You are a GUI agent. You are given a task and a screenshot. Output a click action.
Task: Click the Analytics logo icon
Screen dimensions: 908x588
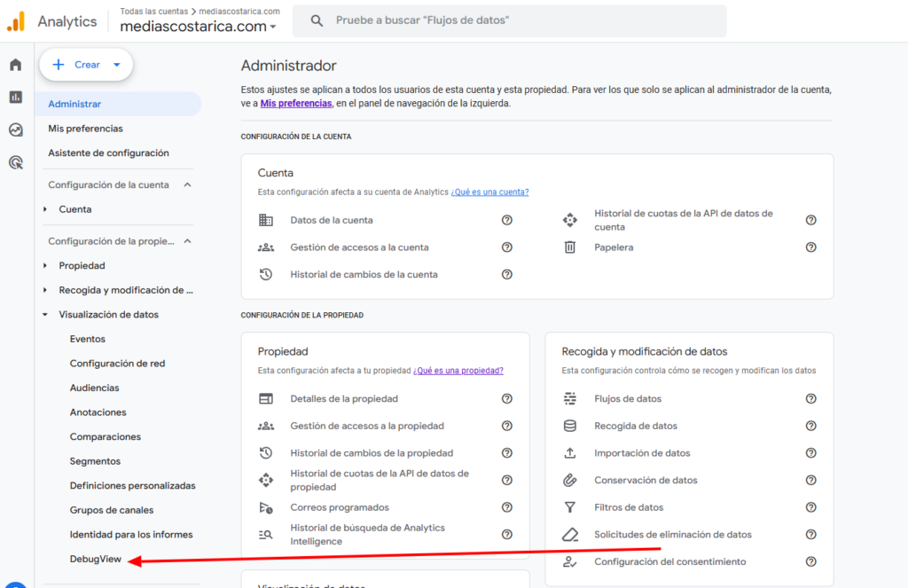click(16, 21)
